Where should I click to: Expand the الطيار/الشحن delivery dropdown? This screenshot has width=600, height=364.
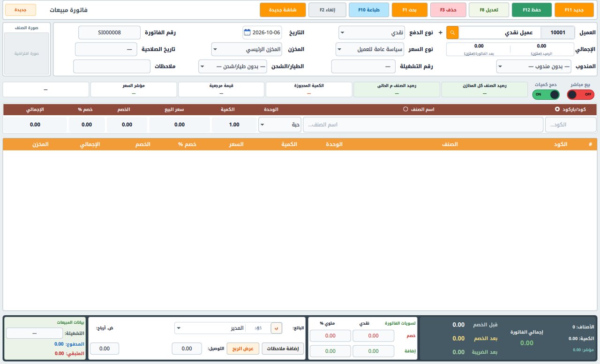[x=233, y=67]
